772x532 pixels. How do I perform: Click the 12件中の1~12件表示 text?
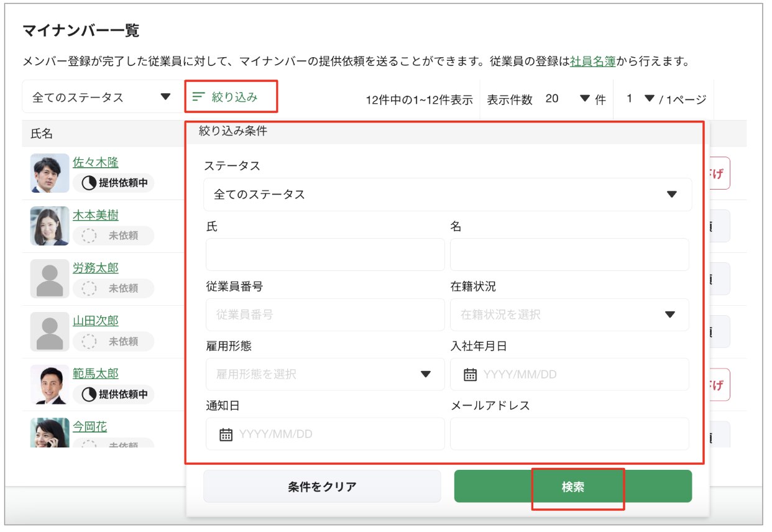(419, 99)
